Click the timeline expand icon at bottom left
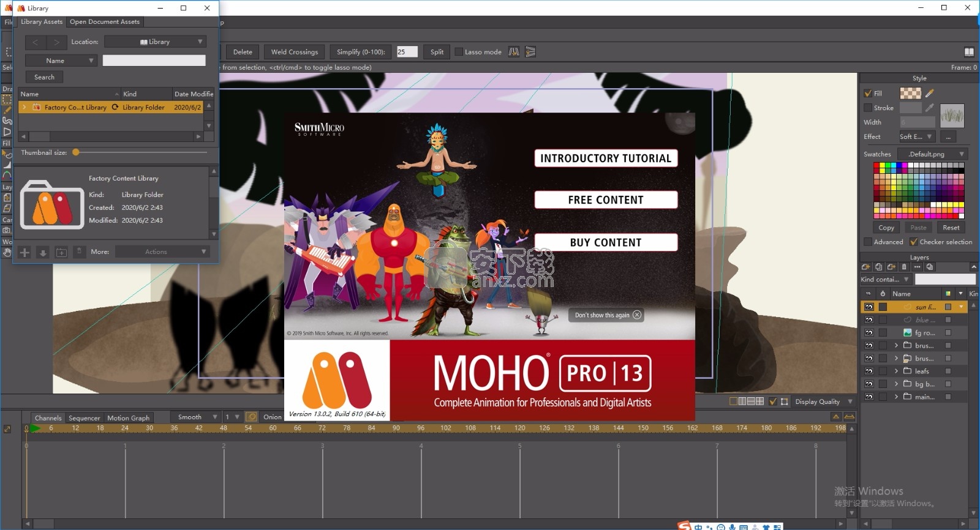Viewport: 980px width, 530px height. click(7, 429)
